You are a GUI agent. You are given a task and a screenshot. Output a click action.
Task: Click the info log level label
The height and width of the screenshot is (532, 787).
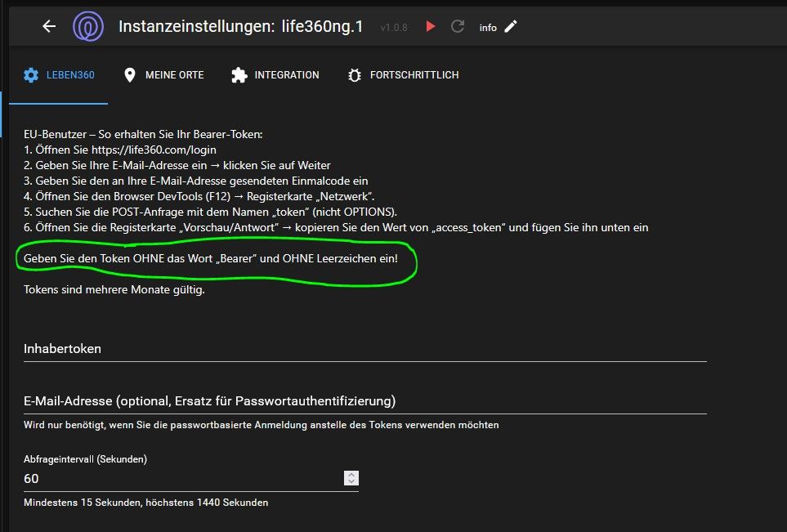488,28
